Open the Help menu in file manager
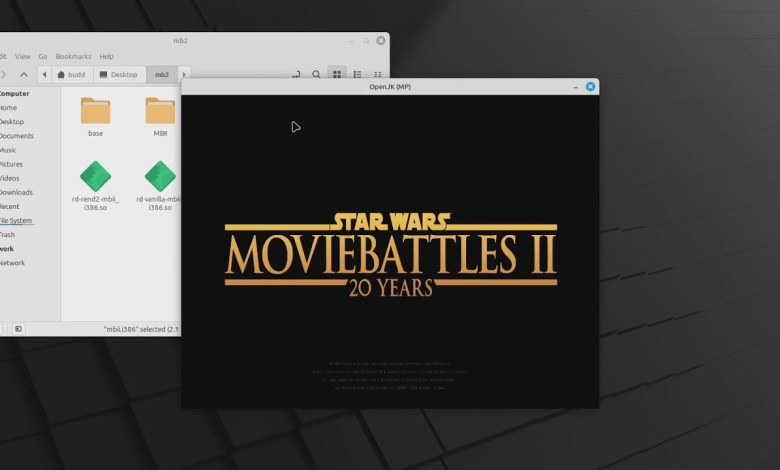This screenshot has height=470, width=780. [x=106, y=56]
